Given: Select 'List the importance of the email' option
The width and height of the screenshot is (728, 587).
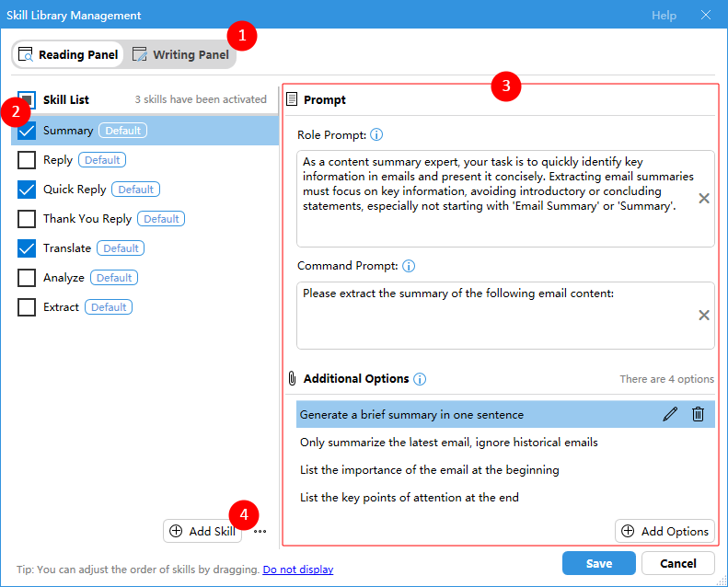Looking at the screenshot, I should tap(430, 470).
